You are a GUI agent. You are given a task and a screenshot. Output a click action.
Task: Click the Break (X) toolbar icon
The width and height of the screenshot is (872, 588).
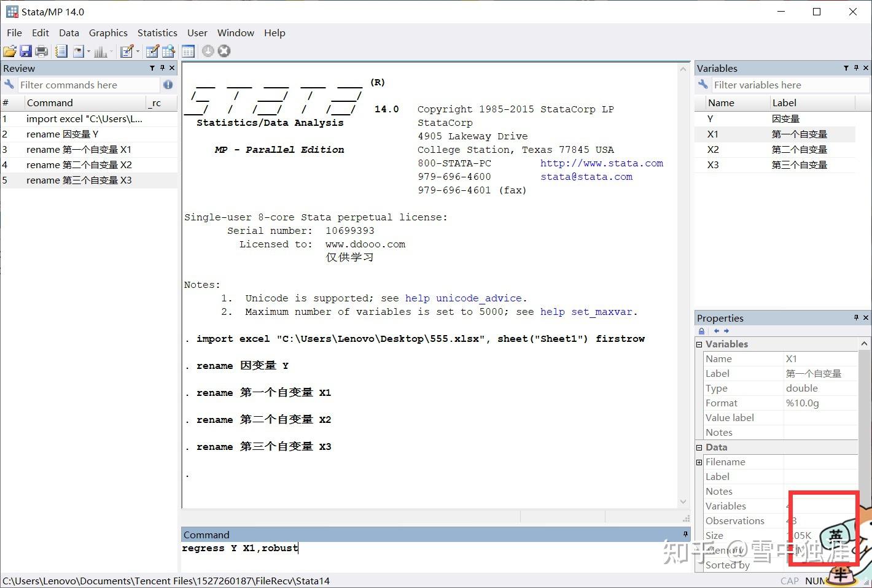[224, 51]
